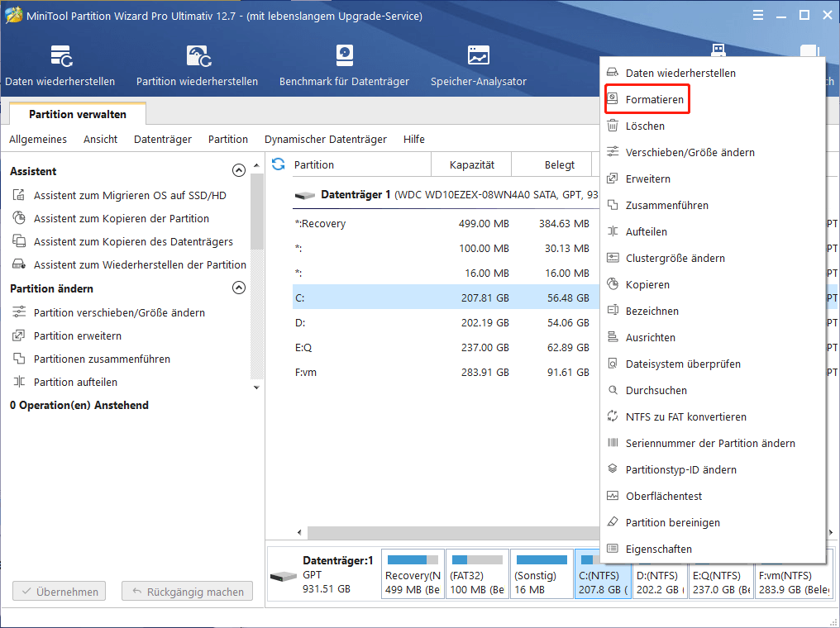
Task: Switch to the Partition verwalten tab
Action: tap(78, 115)
